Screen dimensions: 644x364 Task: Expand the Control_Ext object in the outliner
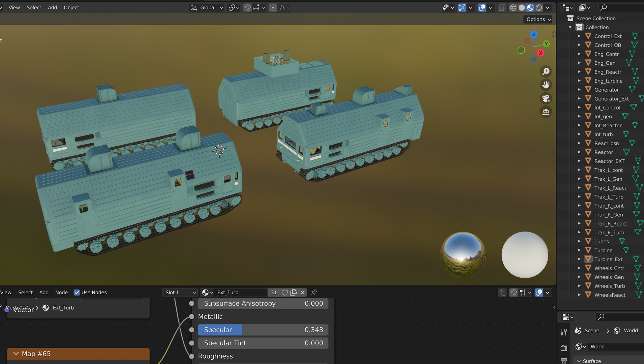pos(579,36)
